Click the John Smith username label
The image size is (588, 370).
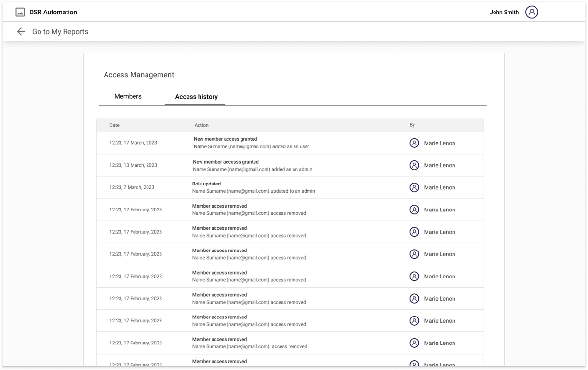(x=504, y=12)
